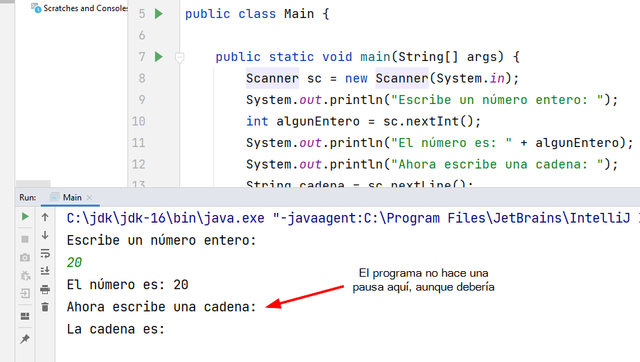Collapse the main method fold marker
Viewport: 640px width, 362px height.
point(179,57)
